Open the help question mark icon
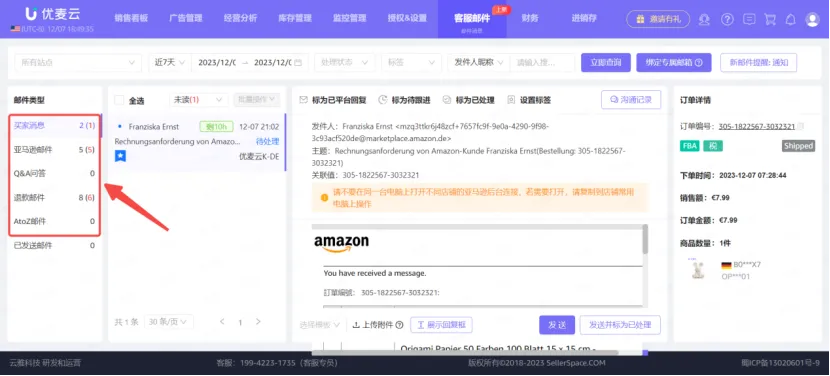The image size is (830, 376). [x=727, y=20]
